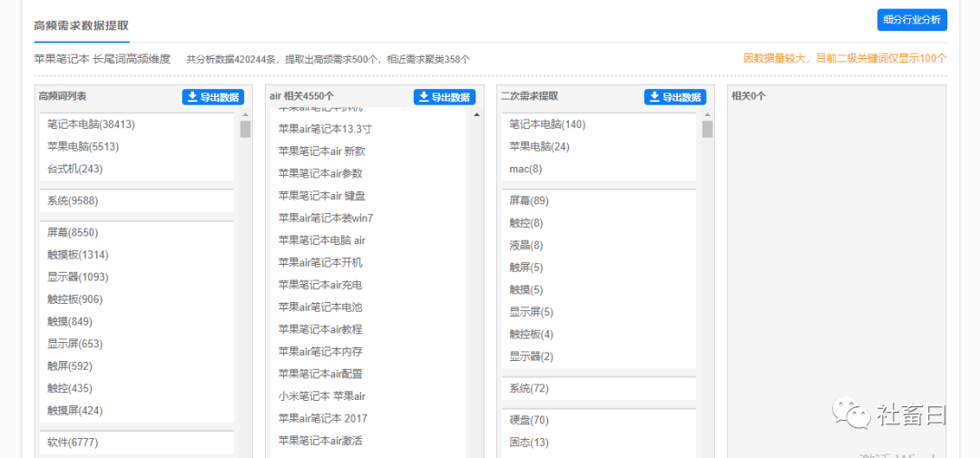Choose 系统(9588) in high-frequency list
Image resolution: width=980 pixels, height=458 pixels.
click(x=73, y=201)
